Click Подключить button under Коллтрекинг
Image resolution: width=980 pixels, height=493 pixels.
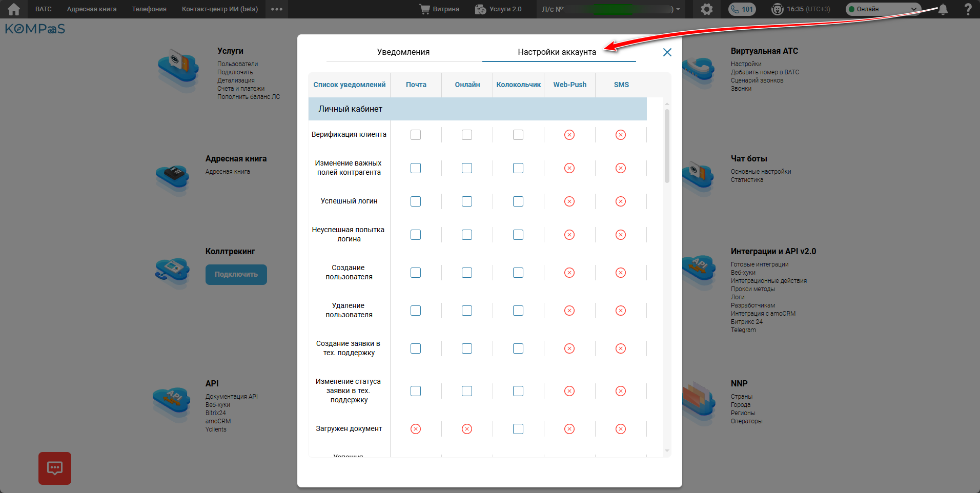point(236,275)
